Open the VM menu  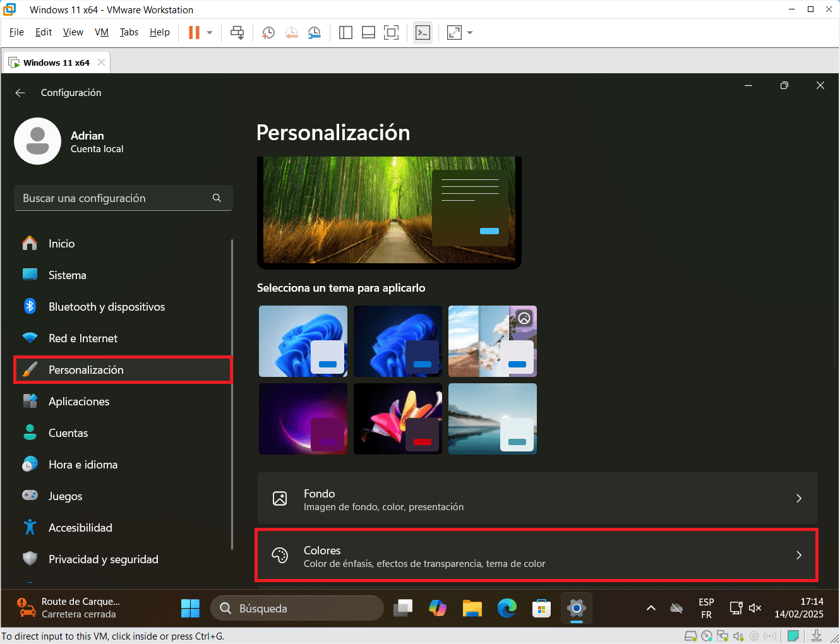(102, 32)
